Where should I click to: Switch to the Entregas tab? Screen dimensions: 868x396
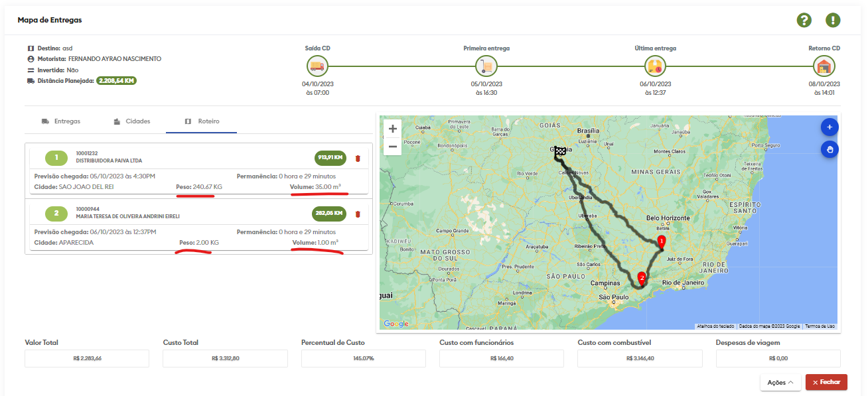coord(61,121)
